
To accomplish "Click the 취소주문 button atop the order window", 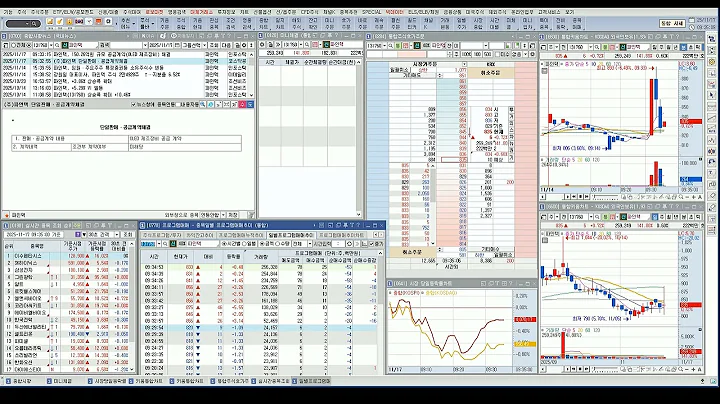I will (x=489, y=73).
